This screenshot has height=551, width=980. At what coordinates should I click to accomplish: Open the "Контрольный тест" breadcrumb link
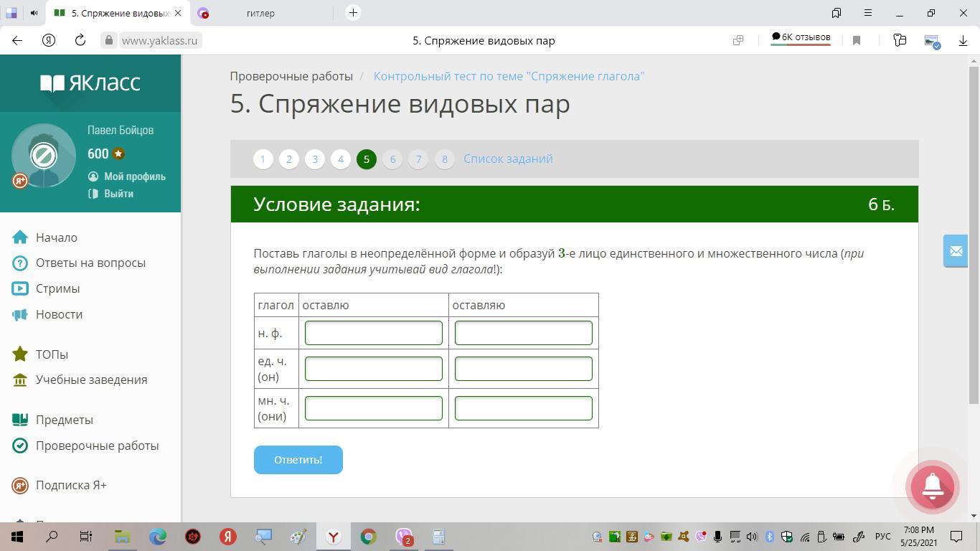(x=509, y=76)
